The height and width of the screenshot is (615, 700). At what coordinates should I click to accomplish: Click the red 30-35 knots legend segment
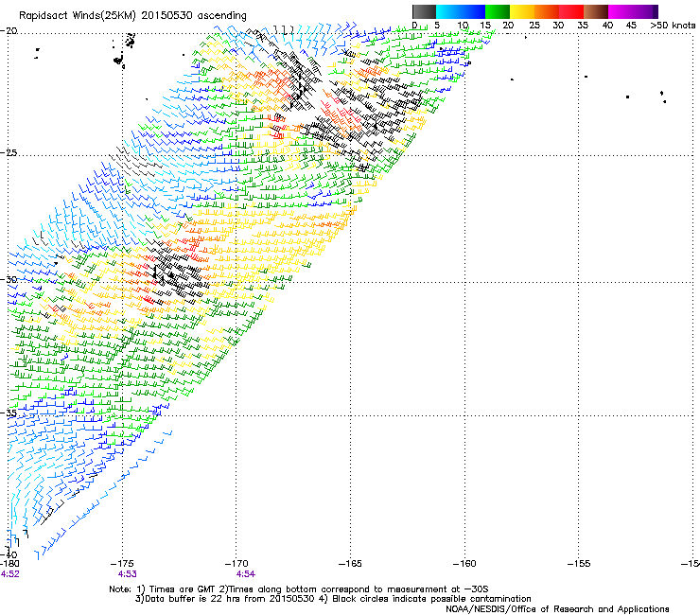[571, 11]
